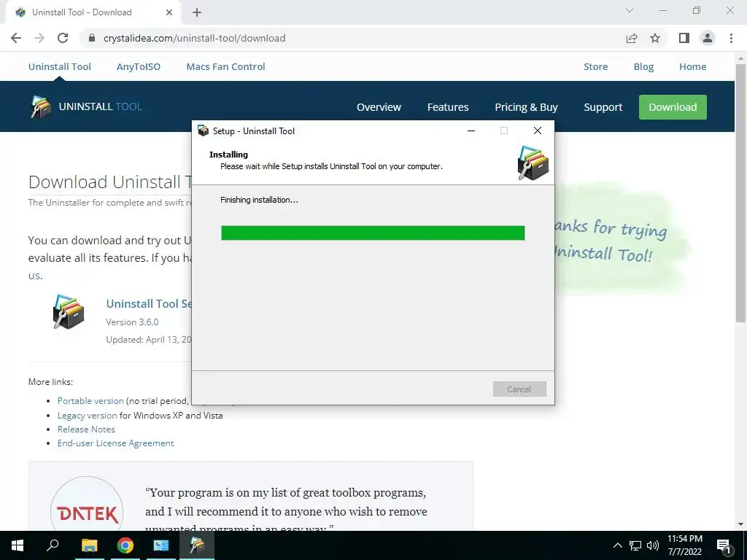Open volume control tray icon
747x560 pixels.
[x=653, y=545]
